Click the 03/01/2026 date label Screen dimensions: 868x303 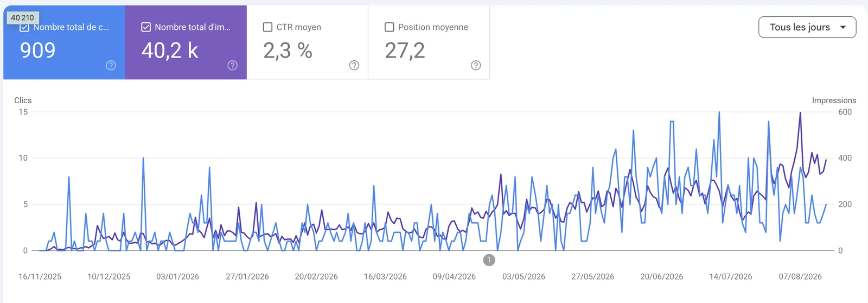[178, 276]
